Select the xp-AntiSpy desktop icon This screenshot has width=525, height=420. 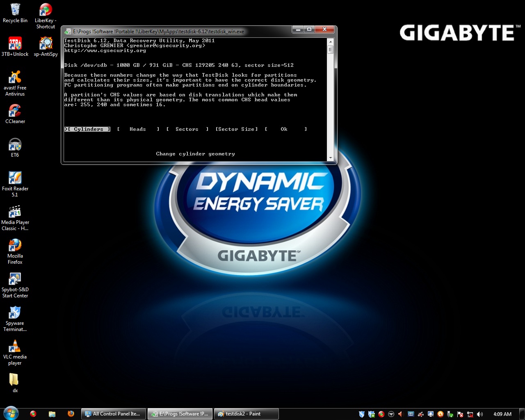coord(46,46)
